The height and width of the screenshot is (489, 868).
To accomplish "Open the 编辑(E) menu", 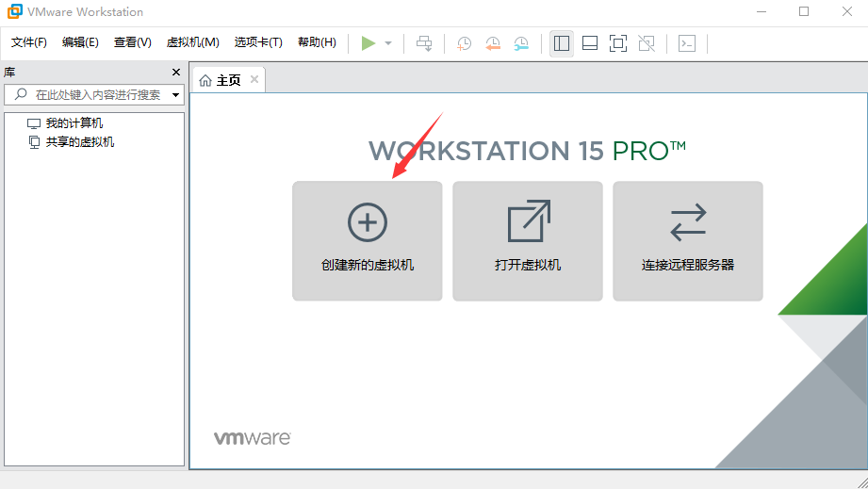I will (x=80, y=42).
